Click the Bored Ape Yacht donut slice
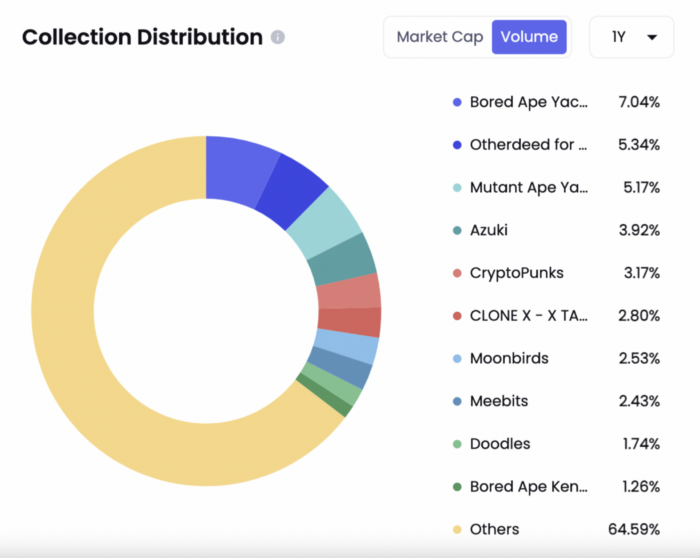The image size is (700, 558). click(x=239, y=168)
